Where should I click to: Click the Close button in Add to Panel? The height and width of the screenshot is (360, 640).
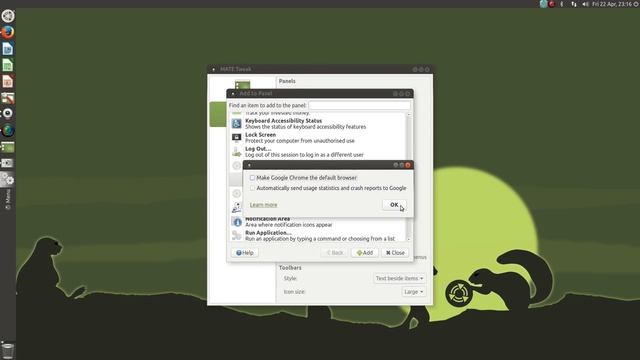pyautogui.click(x=395, y=253)
